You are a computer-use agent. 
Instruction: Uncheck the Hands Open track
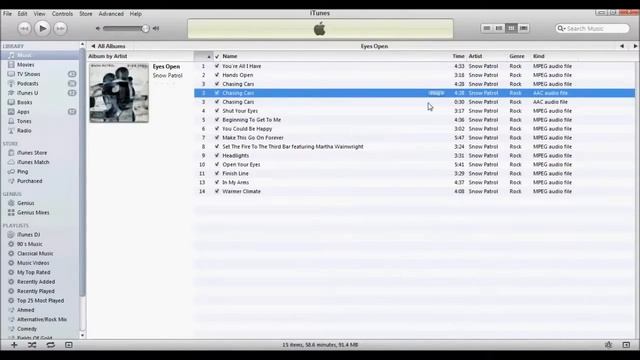click(x=217, y=75)
